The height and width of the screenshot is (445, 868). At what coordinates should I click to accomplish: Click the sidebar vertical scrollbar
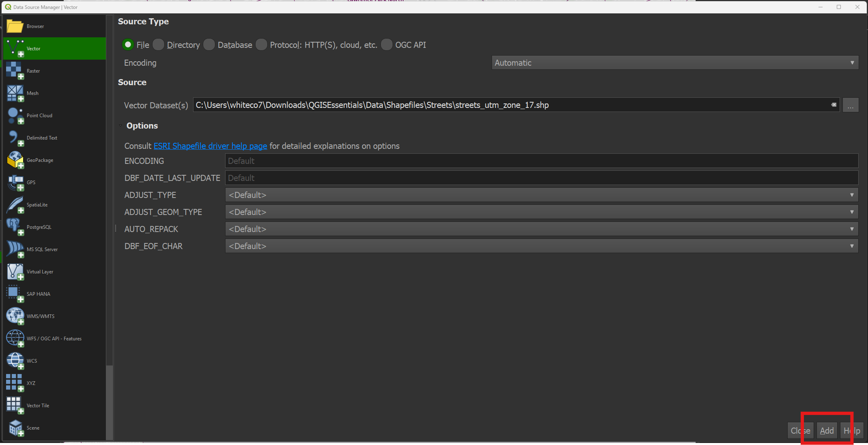pyautogui.click(x=109, y=227)
